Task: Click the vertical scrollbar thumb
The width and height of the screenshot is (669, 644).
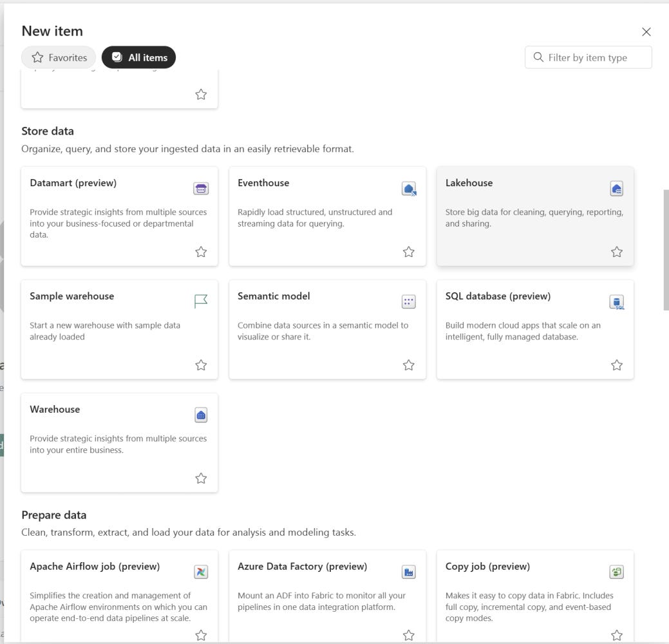Action: pos(666,250)
